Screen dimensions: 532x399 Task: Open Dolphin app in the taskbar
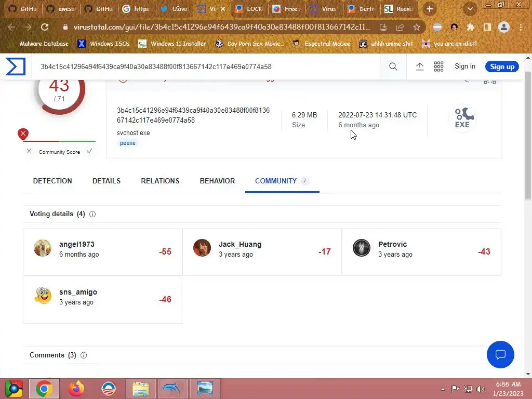pos(172,389)
